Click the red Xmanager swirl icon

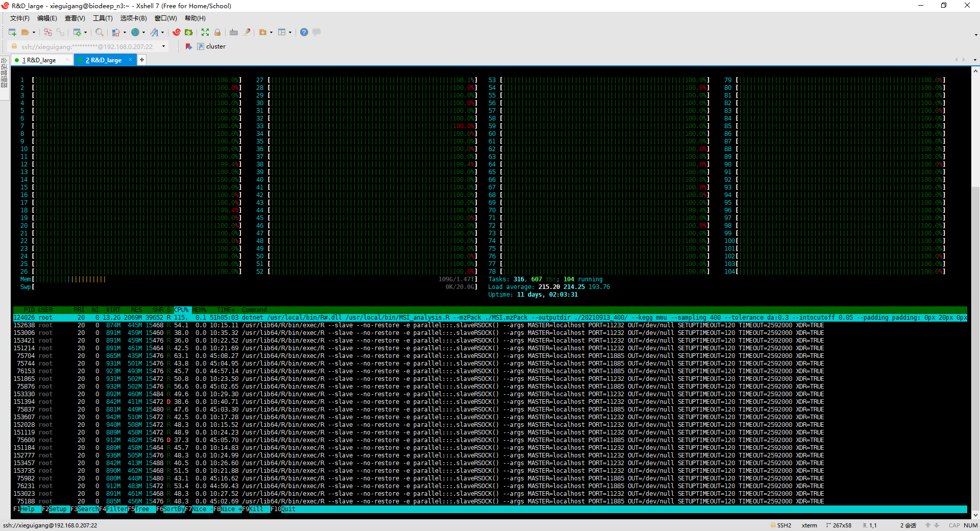(x=177, y=32)
